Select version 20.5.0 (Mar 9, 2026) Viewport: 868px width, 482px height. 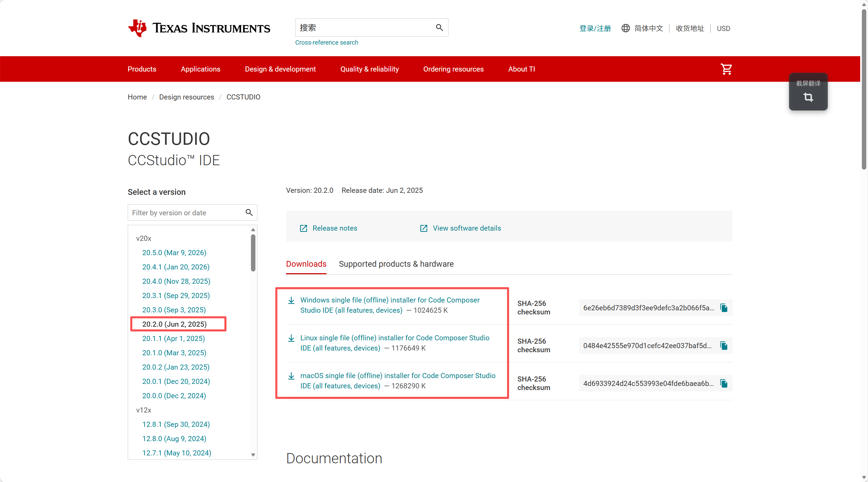[174, 253]
